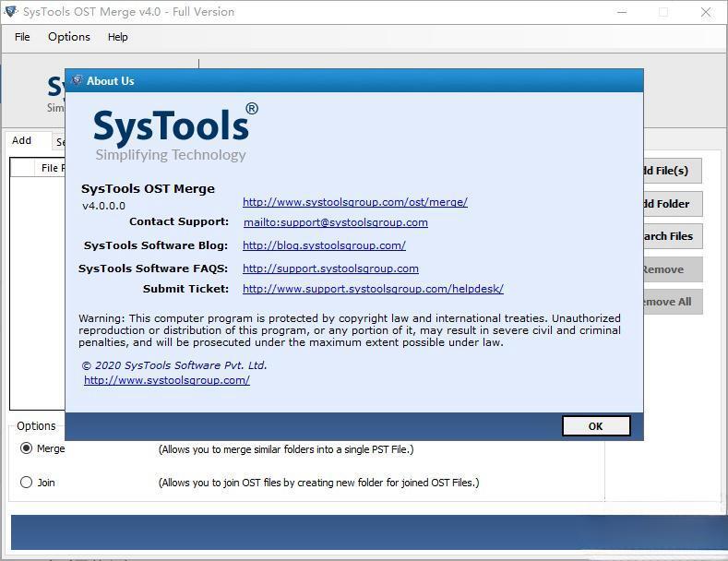
Task: Open the SysTools Software FAQs support link
Action: pos(330,269)
